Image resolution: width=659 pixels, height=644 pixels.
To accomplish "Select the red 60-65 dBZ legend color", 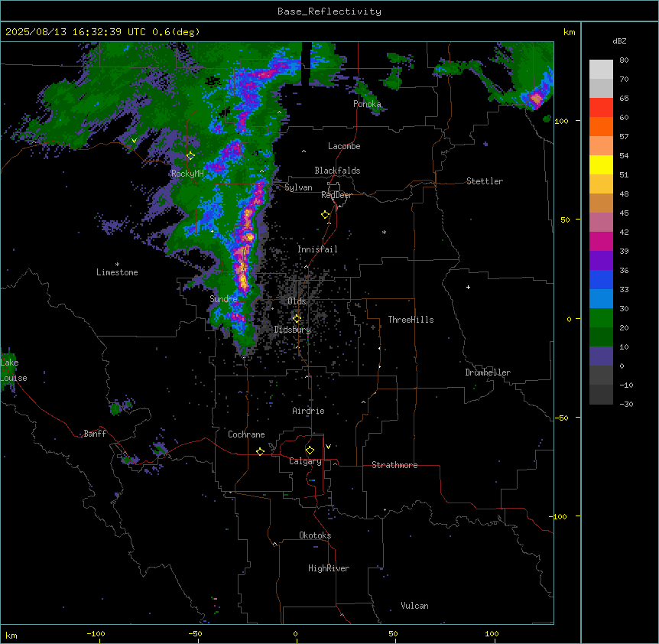I will tap(601, 108).
